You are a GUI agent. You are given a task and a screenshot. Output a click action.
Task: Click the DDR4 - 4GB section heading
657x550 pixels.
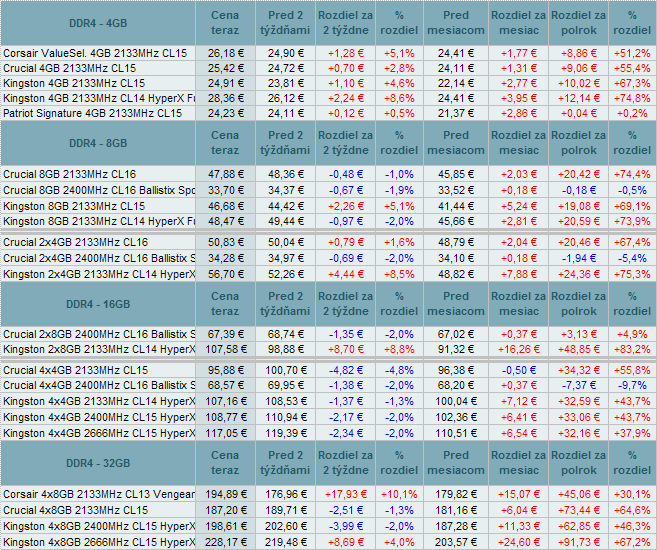(x=98, y=23)
